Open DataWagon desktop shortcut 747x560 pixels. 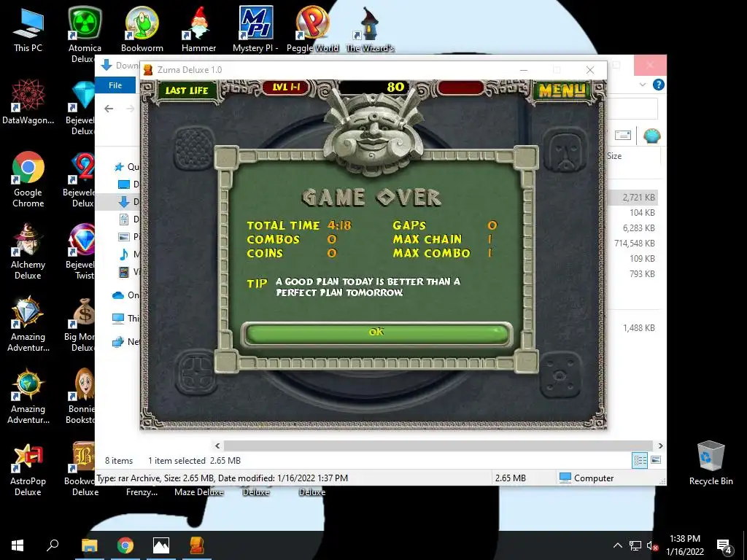point(28,101)
